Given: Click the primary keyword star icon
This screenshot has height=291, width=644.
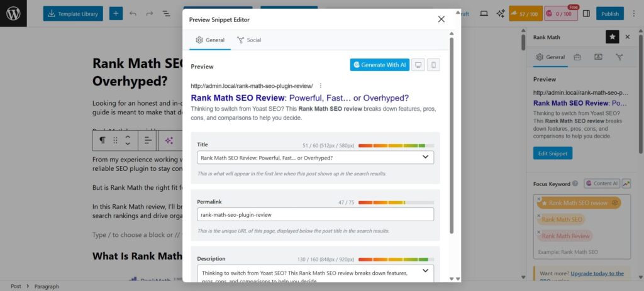Looking at the screenshot, I should click(544, 203).
